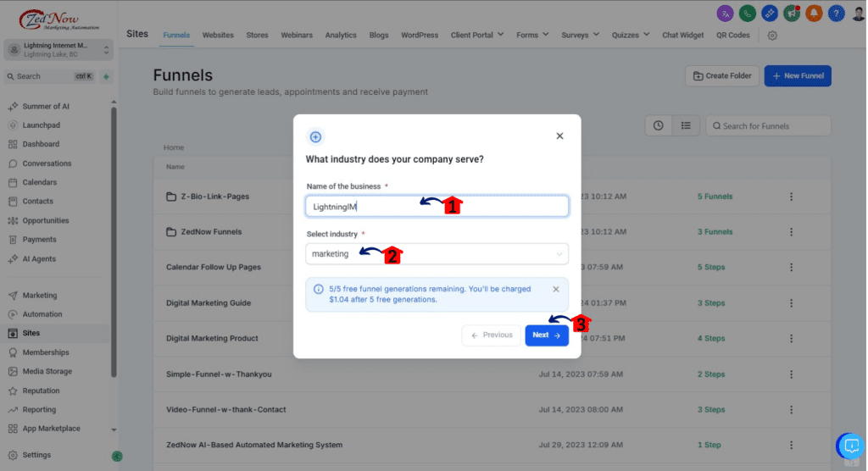Click the blue help question icon
Image resolution: width=868 pixels, height=471 pixels.
pyautogui.click(x=837, y=14)
